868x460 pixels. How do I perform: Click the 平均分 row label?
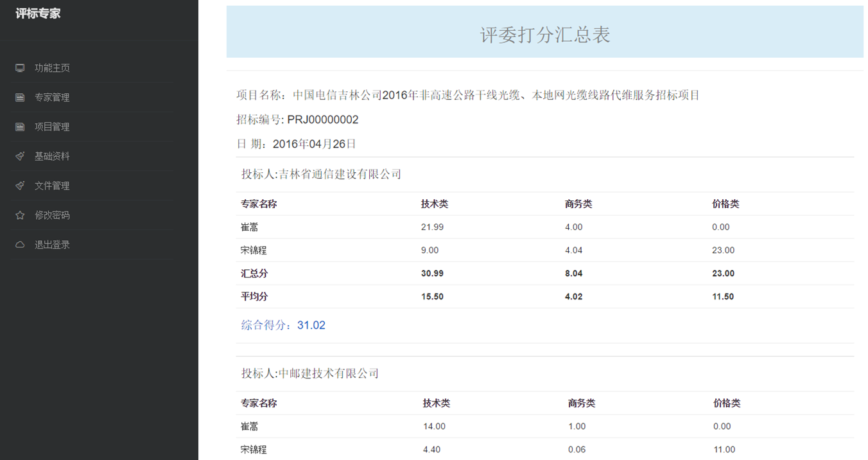pyautogui.click(x=254, y=296)
